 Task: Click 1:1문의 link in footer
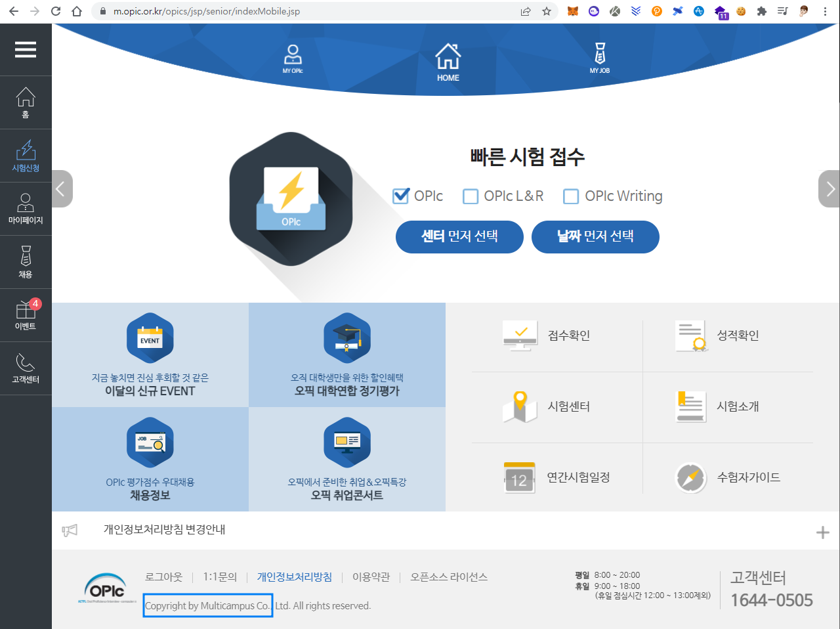(x=220, y=577)
